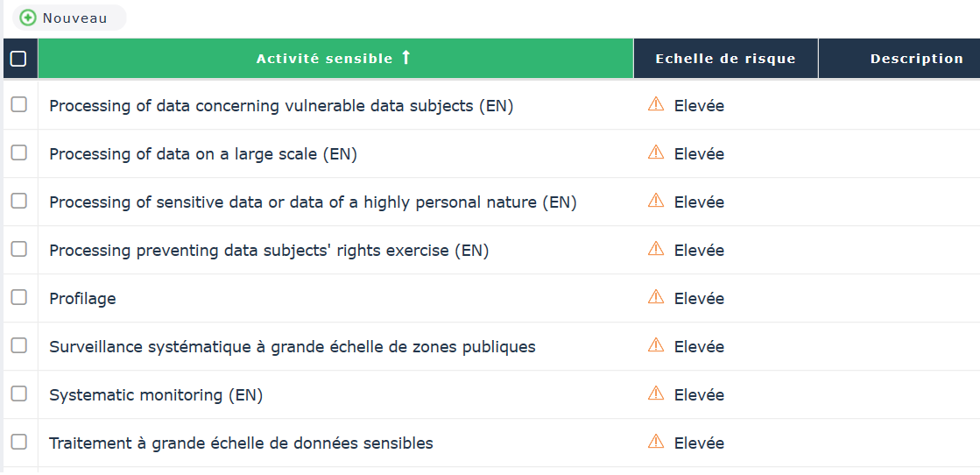Tick checkbox for Processing of data on large scale

(18, 152)
